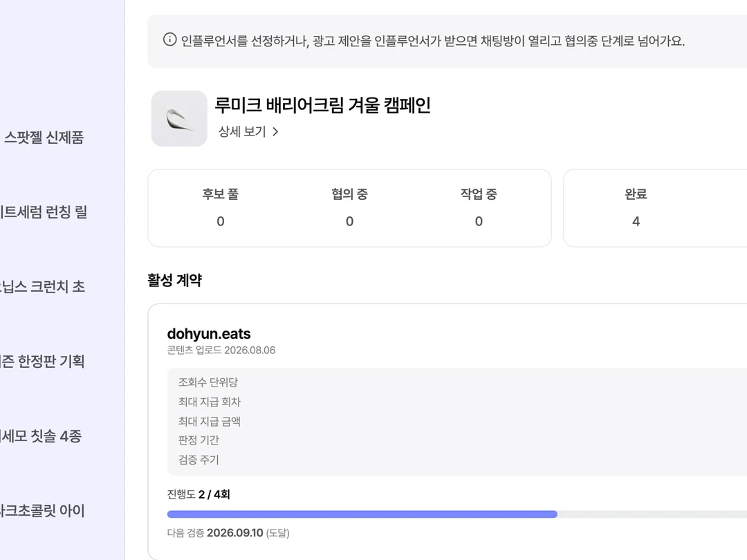Select the 완료 stage tab
The image size is (747, 560).
click(636, 207)
